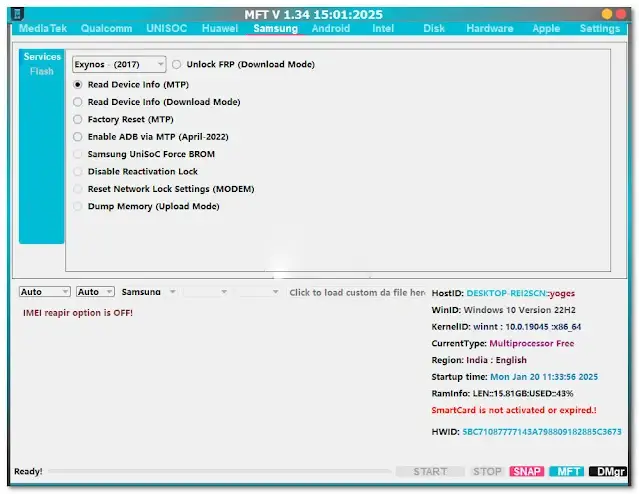Expand the Exynos (2017) dropdown
This screenshot has height=494, width=639.
coord(119,64)
